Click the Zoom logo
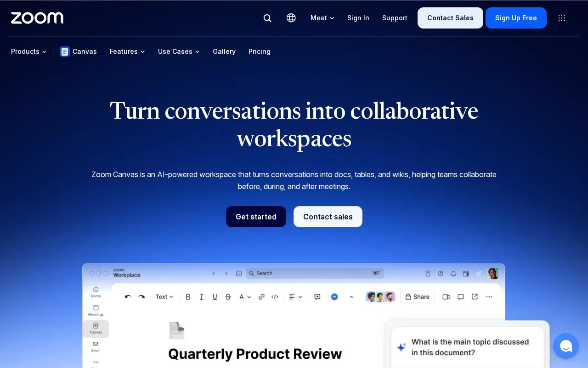The image size is (588, 368). pyautogui.click(x=37, y=18)
